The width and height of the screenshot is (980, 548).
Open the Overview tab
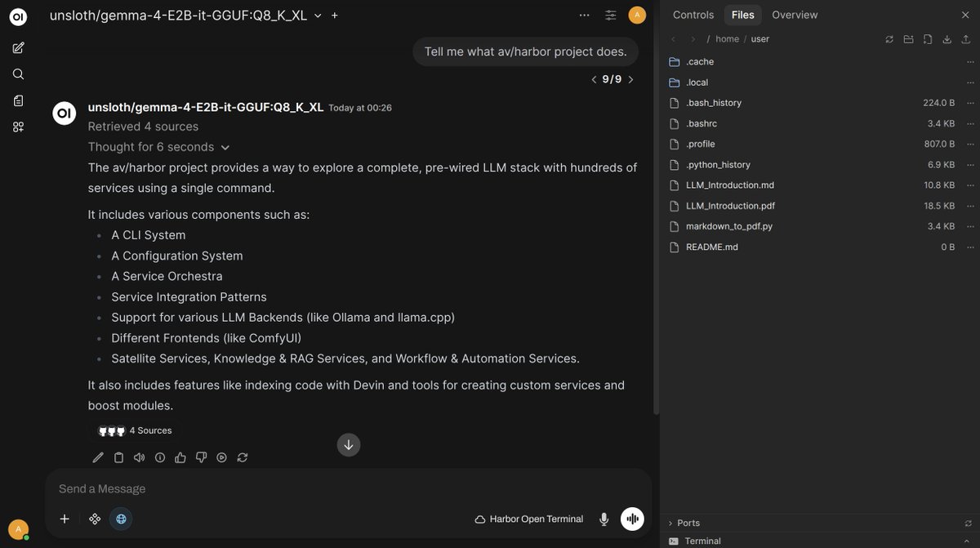795,14
